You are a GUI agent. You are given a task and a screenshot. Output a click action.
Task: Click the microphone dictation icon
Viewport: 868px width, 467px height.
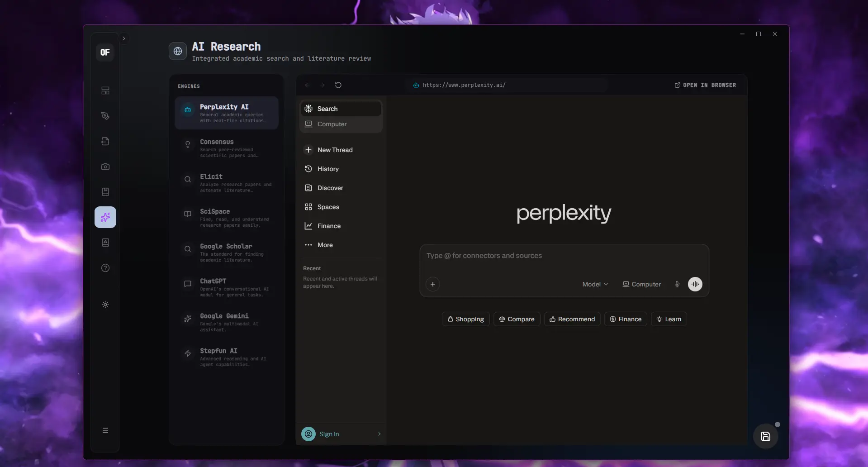tap(677, 284)
